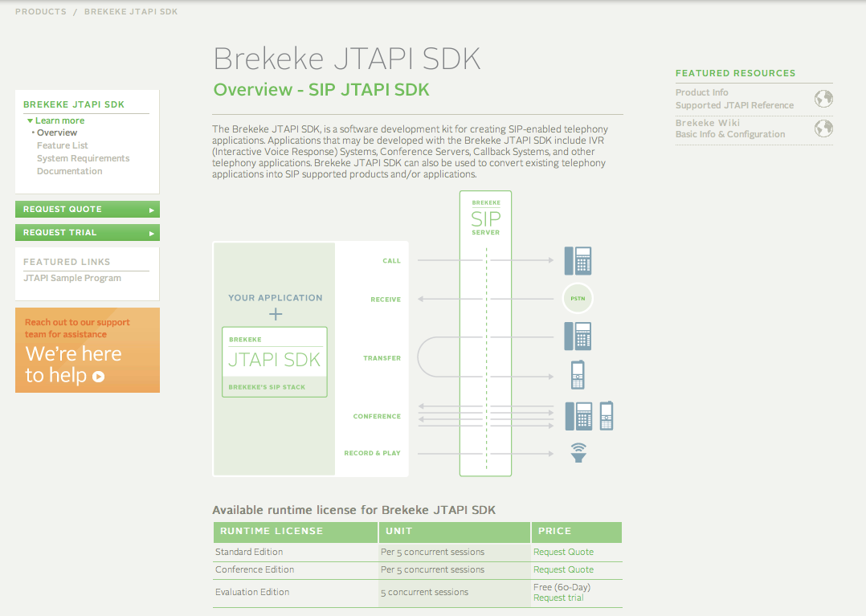Click the JTAPI SDK box in diagram
The height and width of the screenshot is (616, 866).
click(275, 362)
